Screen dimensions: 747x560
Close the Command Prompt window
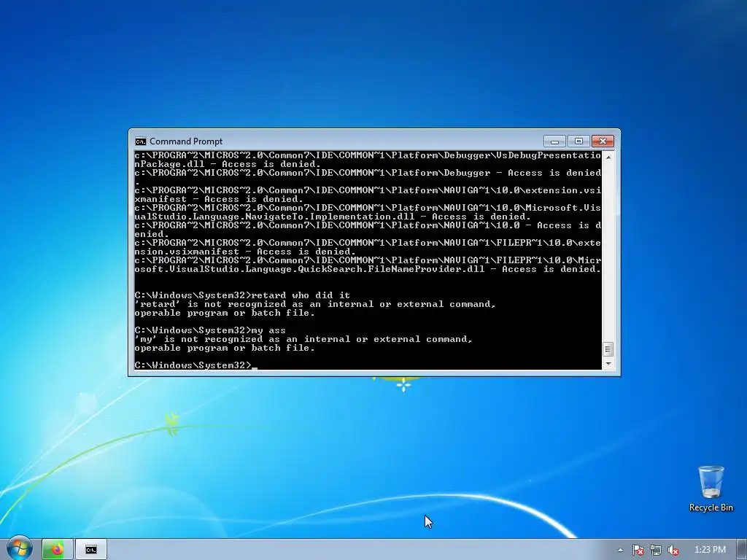pos(603,141)
